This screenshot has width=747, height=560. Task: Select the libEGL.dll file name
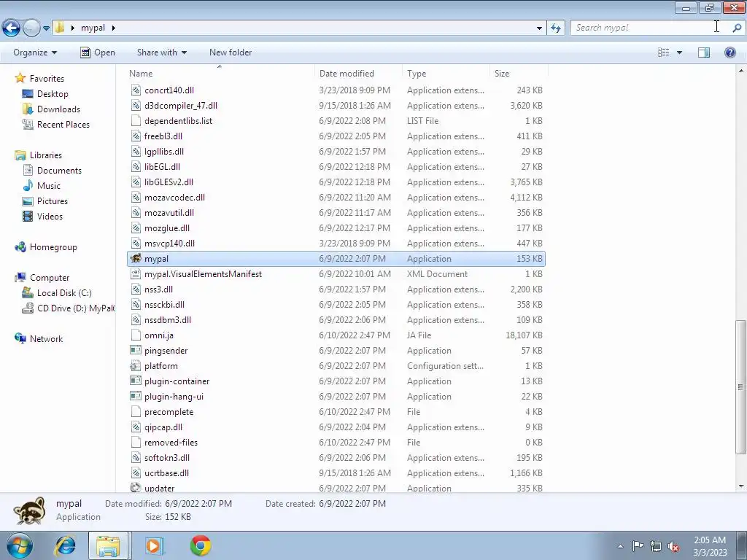[162, 167]
